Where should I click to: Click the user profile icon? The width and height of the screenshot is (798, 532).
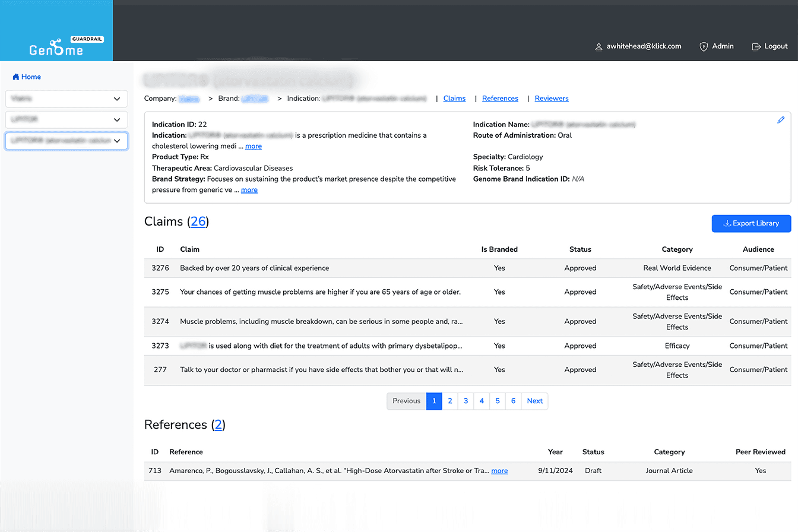598,47
